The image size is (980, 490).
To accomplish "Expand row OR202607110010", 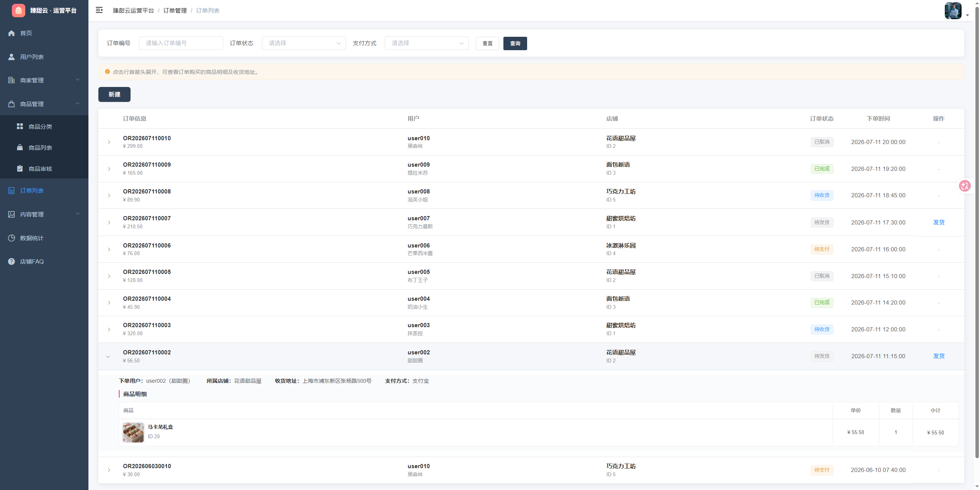I will (x=109, y=142).
